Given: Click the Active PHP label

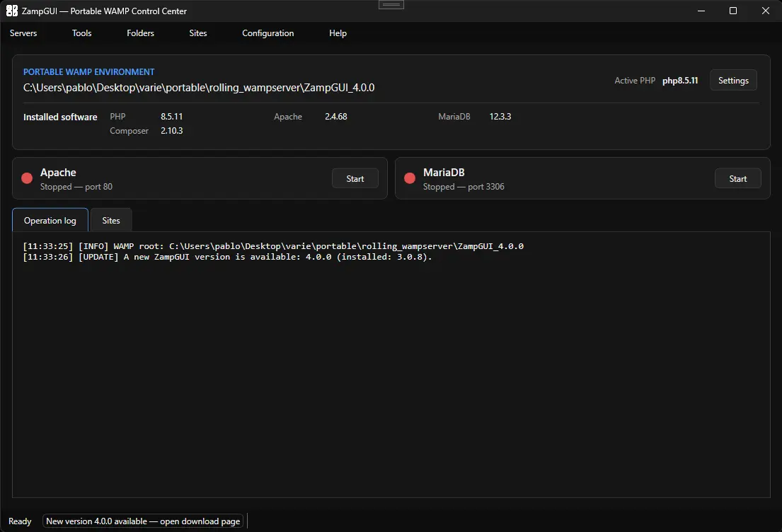Looking at the screenshot, I should pos(635,80).
